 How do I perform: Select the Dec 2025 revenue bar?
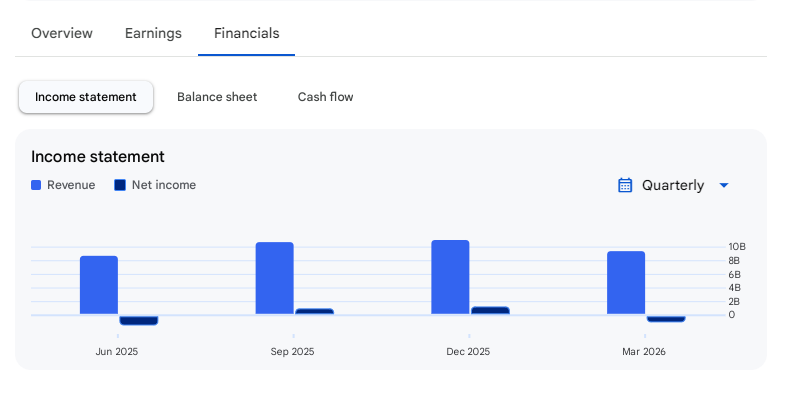click(x=450, y=277)
